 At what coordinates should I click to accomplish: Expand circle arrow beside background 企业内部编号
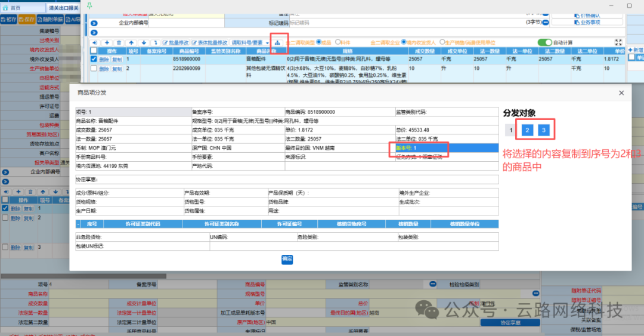(5, 172)
